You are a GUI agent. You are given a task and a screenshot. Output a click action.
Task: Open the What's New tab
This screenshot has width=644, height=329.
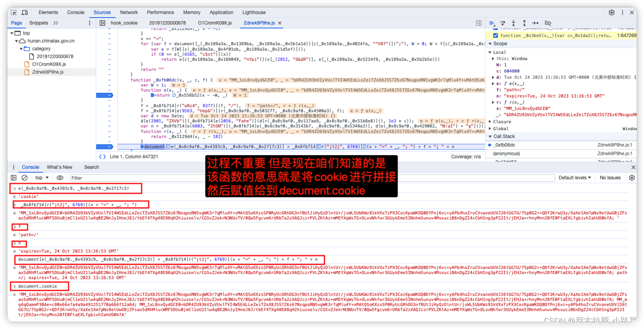(59, 167)
